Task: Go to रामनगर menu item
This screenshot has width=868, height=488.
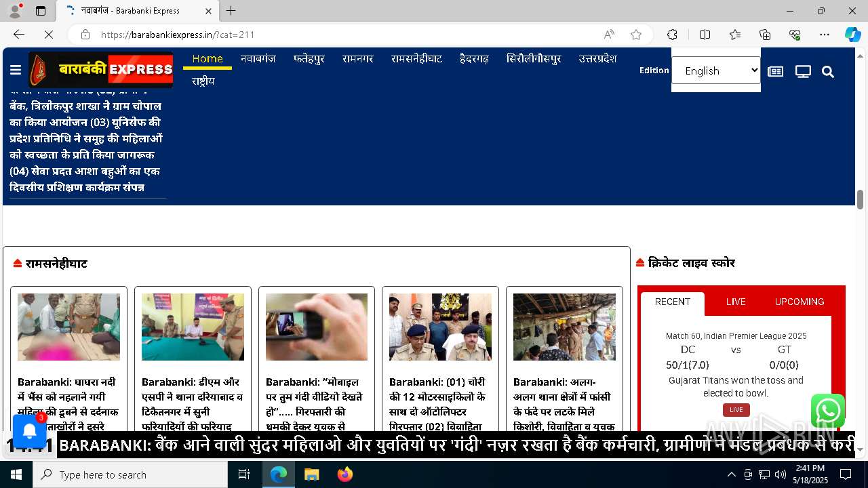Action: click(x=358, y=59)
